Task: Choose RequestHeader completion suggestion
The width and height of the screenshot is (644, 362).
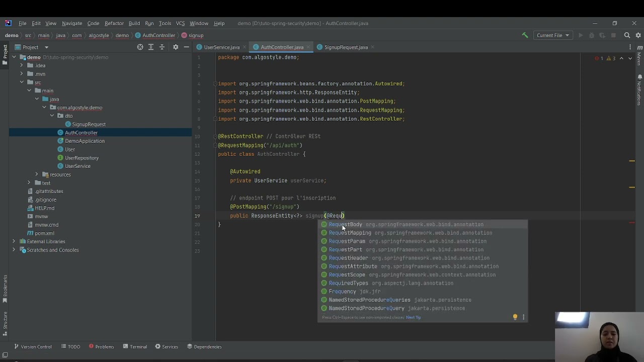Action: click(x=423, y=258)
